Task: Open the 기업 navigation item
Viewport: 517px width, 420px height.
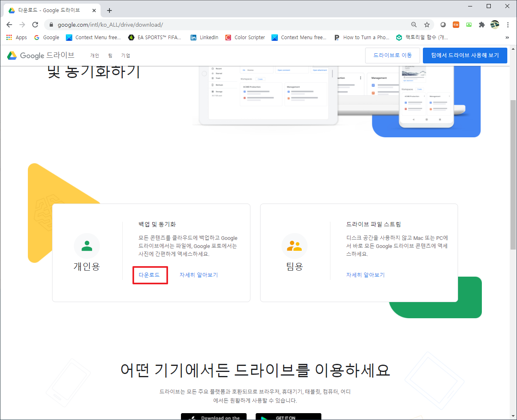Action: (126, 56)
